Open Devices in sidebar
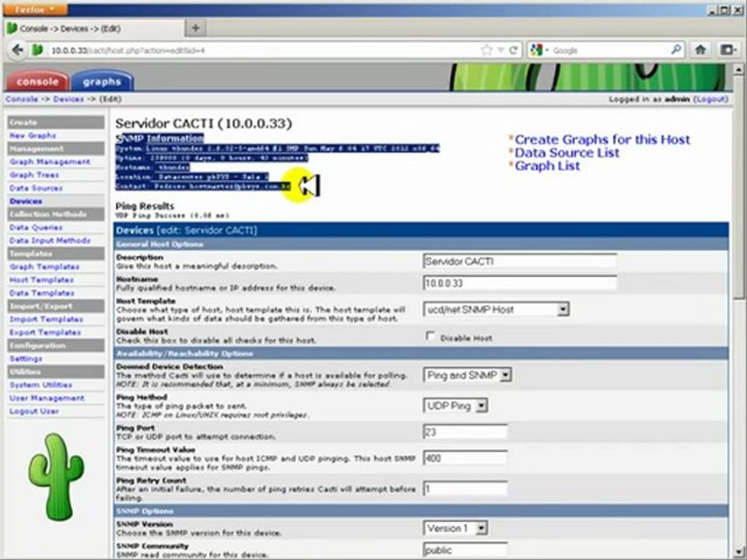Image resolution: width=747 pixels, height=560 pixels. click(x=26, y=201)
